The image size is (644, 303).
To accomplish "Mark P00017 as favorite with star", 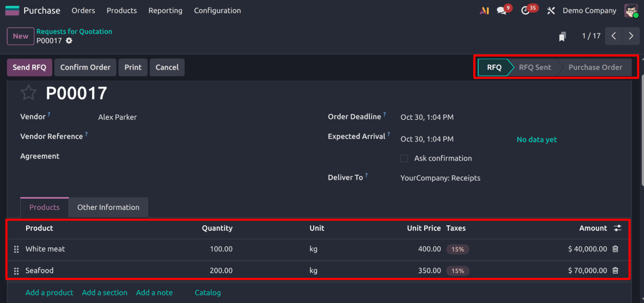I will (x=29, y=93).
